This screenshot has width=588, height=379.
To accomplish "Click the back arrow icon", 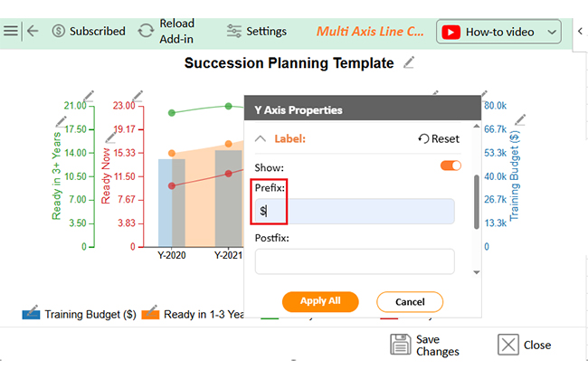I will coord(33,31).
